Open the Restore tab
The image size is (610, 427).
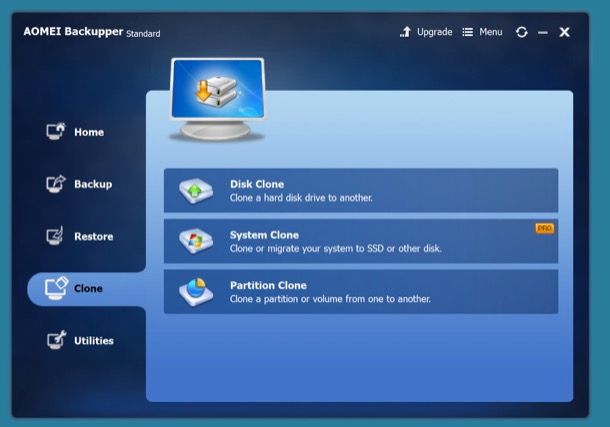coord(94,236)
